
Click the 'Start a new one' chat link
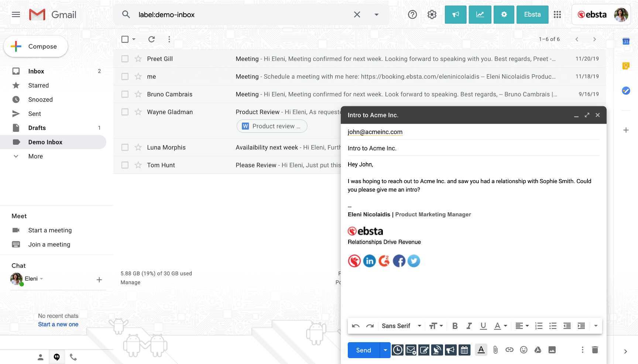pos(58,324)
